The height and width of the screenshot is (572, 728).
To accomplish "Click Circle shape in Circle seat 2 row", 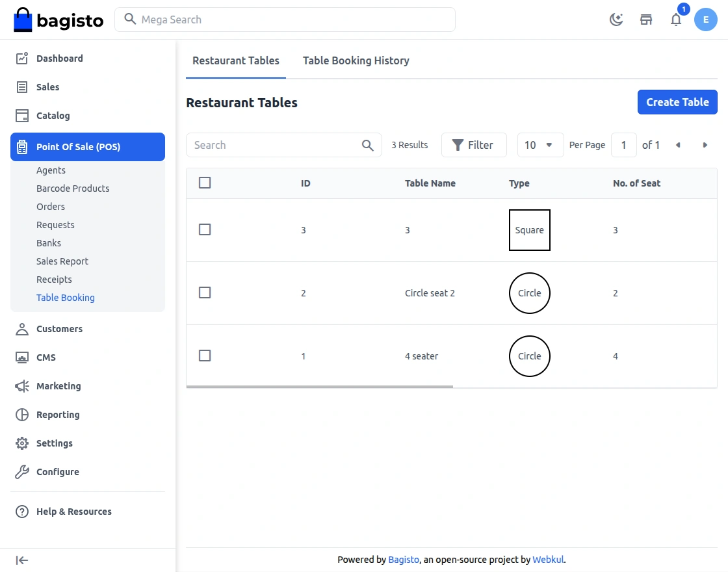I will [529, 293].
